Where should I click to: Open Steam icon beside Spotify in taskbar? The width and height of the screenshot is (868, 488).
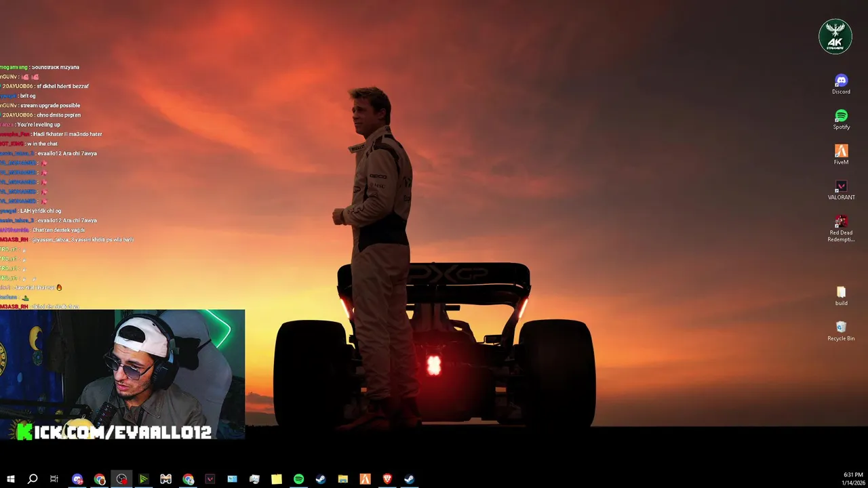[321, 479]
